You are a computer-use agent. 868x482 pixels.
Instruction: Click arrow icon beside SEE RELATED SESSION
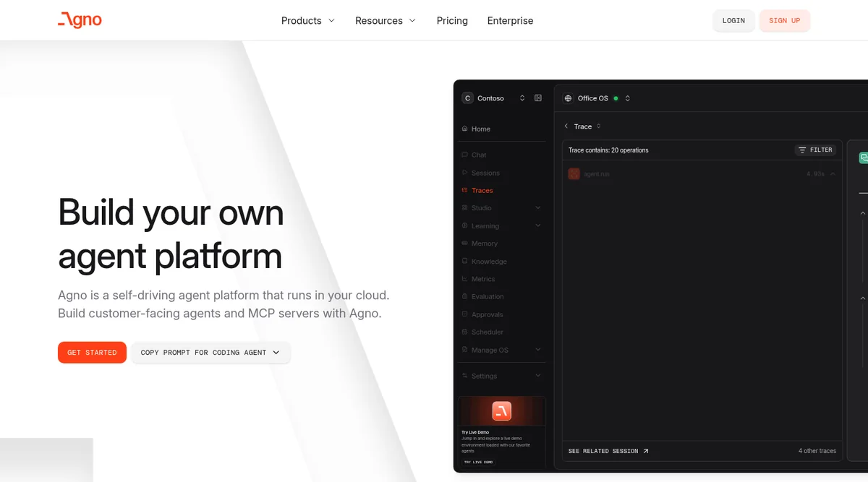point(646,451)
